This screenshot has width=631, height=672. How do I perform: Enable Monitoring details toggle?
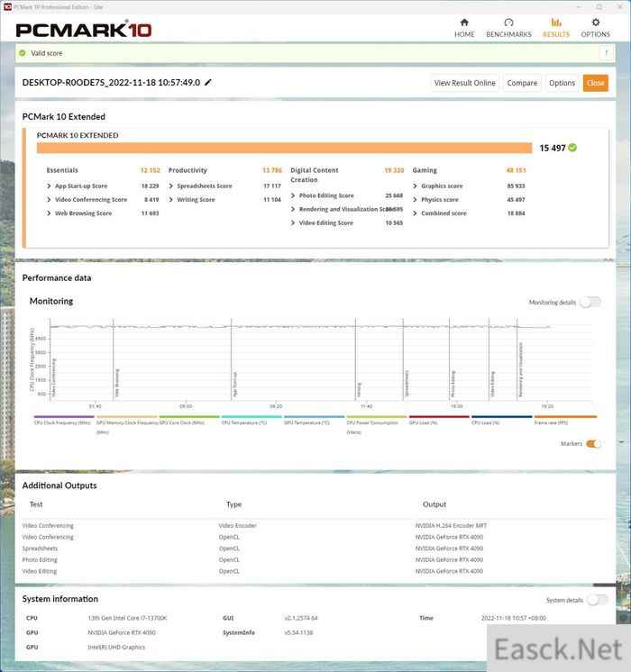coord(590,302)
